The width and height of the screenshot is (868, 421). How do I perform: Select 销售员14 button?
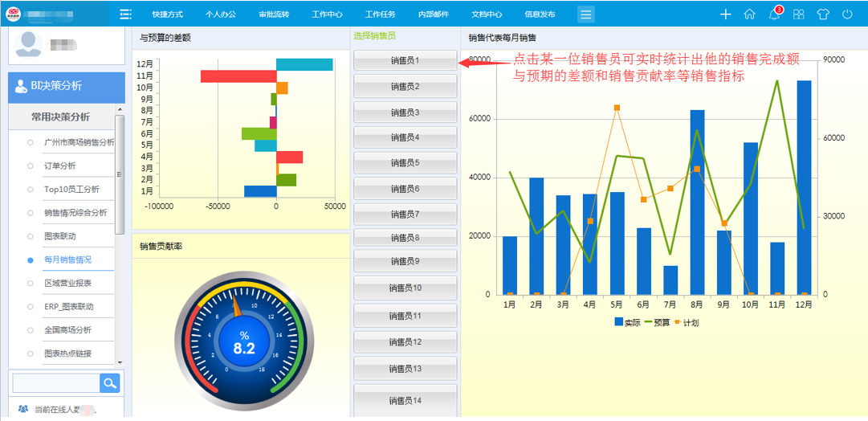[405, 400]
